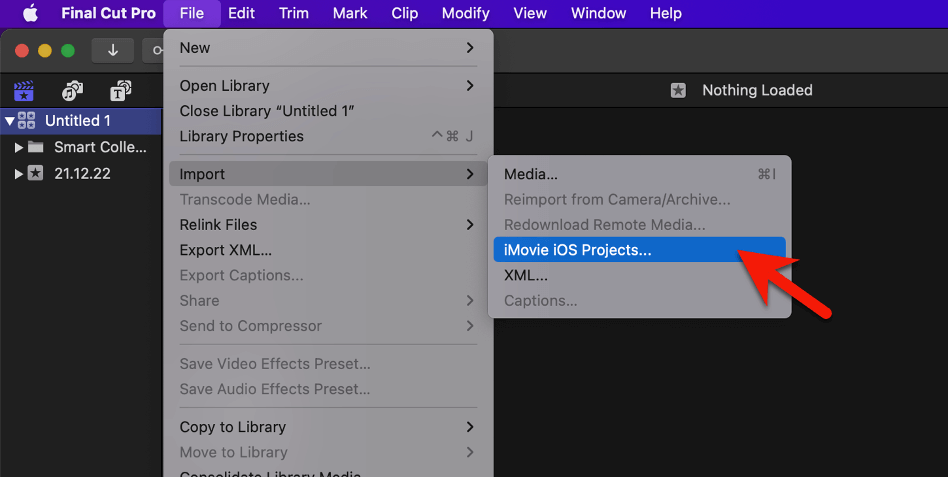Click the red close window button
Viewport: 948px width, 478px height.
22,51
